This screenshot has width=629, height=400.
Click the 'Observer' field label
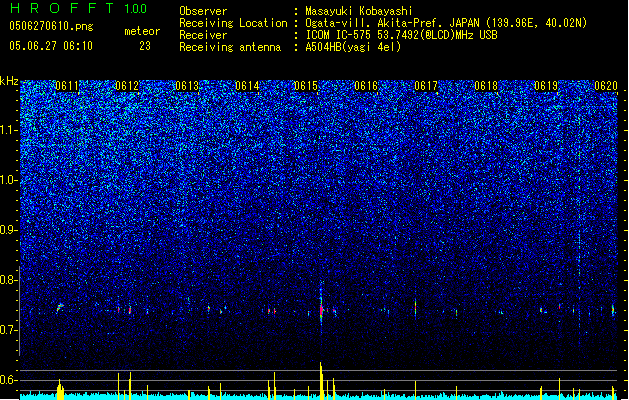203,11
